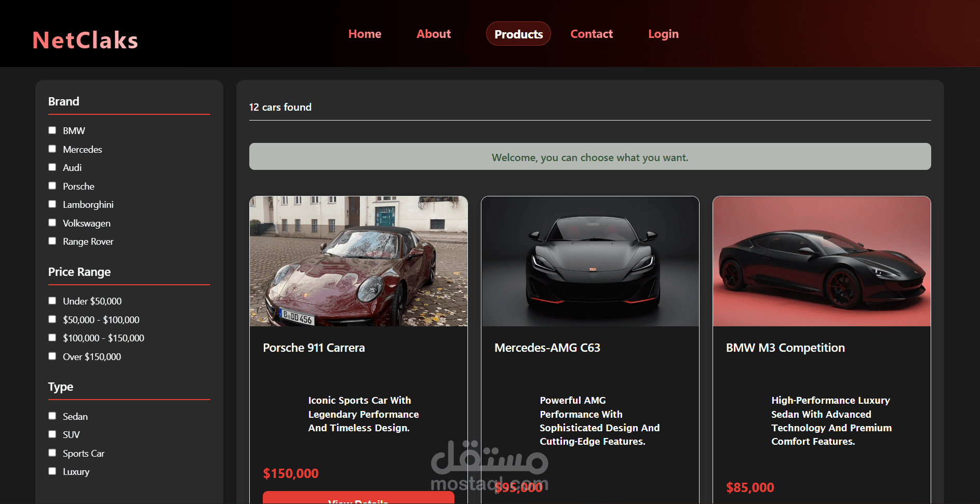Click the Price Range filter heading
980x504 pixels.
coord(79,272)
